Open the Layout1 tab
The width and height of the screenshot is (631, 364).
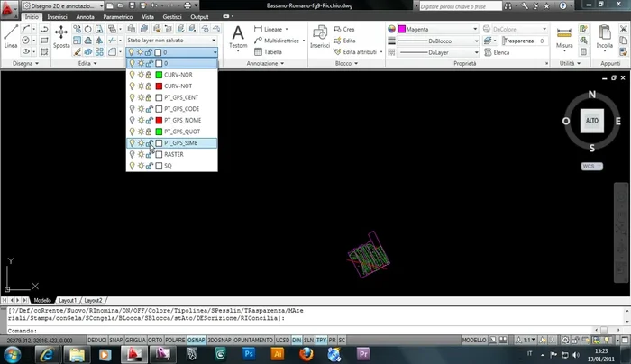[69, 299]
